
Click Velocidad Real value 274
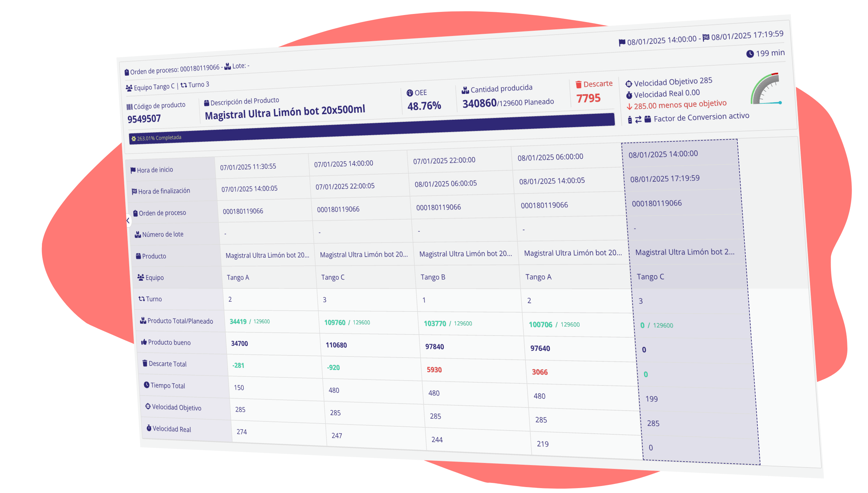click(x=242, y=432)
